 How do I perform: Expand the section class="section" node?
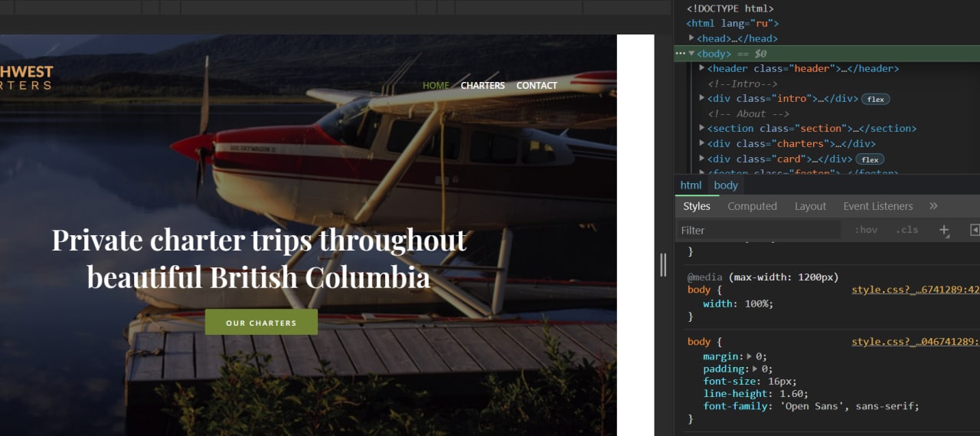pyautogui.click(x=701, y=128)
